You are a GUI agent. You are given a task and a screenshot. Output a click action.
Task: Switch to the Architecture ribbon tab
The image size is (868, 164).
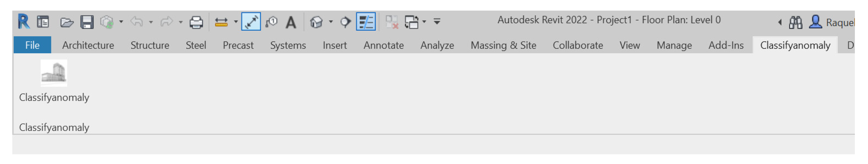(88, 45)
